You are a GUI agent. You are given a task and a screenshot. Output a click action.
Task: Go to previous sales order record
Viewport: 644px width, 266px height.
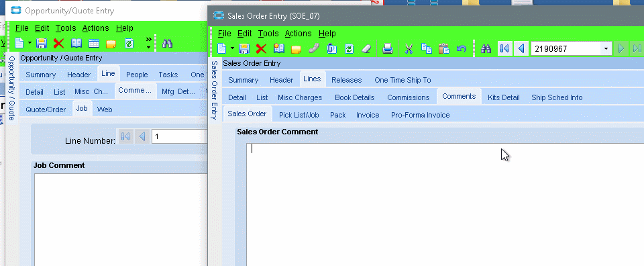(x=521, y=48)
